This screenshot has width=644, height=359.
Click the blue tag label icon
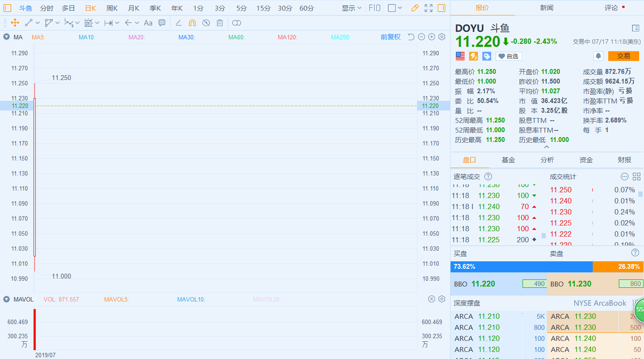[487, 56]
